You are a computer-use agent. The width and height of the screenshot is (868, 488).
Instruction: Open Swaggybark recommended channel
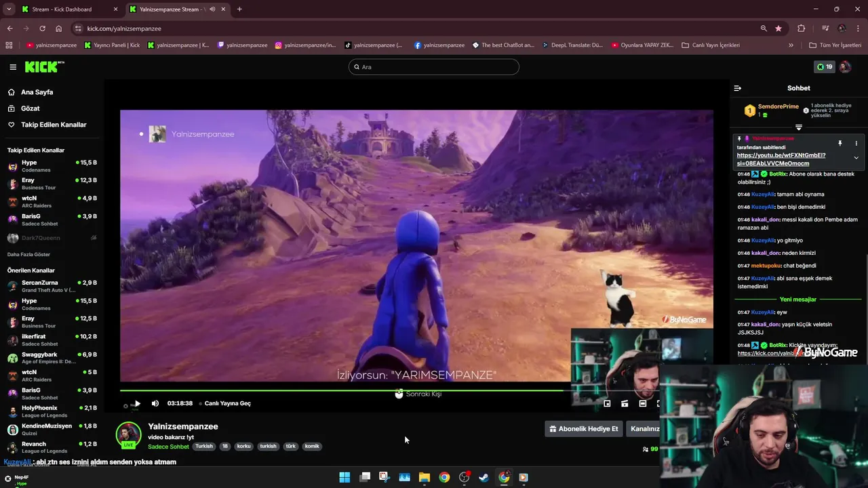click(52, 358)
